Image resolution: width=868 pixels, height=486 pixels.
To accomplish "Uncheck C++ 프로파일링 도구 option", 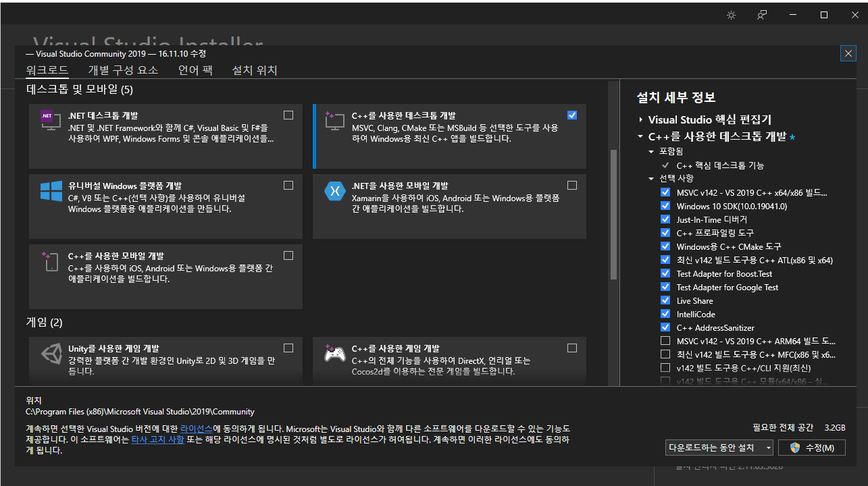I will 665,233.
